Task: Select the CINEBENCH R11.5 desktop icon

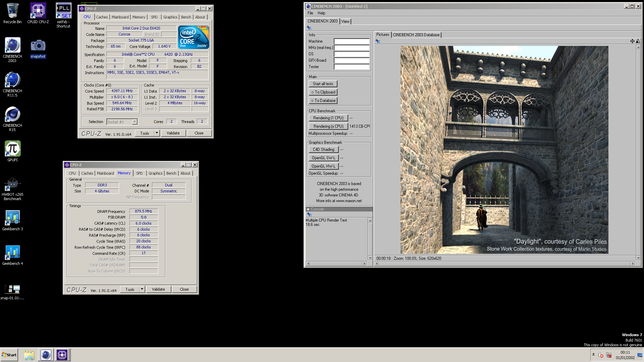Action: coord(12,84)
